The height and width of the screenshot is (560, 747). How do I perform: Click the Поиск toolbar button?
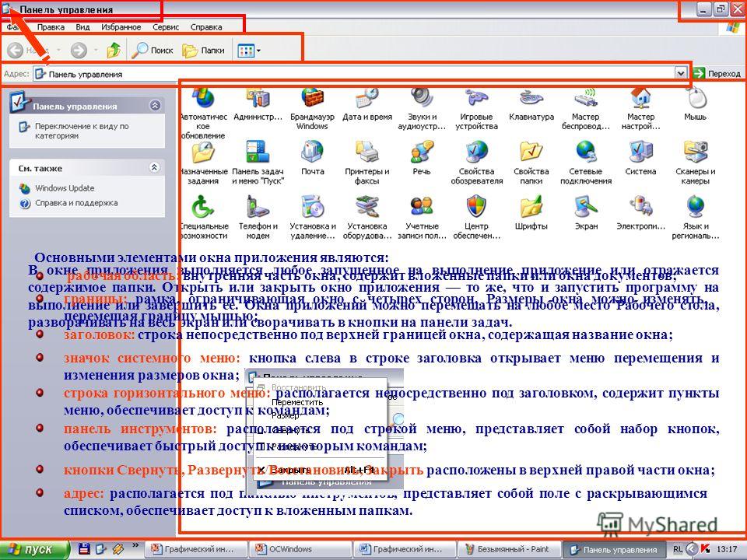(152, 50)
